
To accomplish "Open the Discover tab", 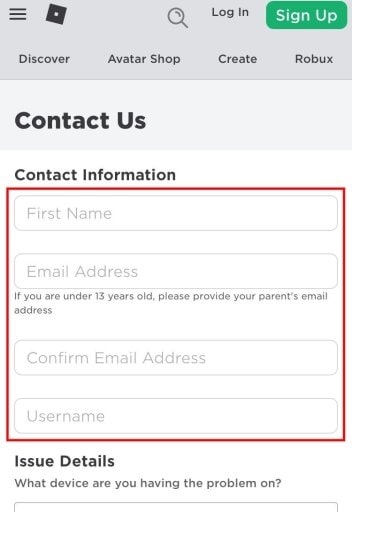I will 44,59.
